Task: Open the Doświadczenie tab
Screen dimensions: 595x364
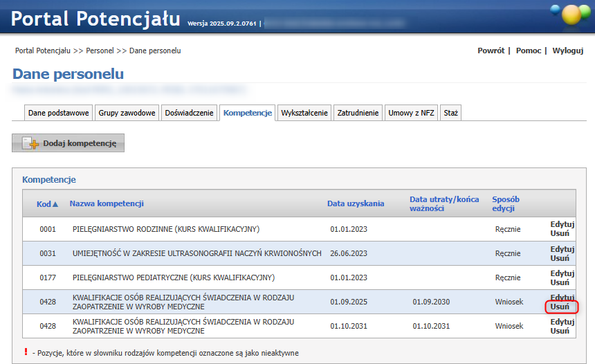Action: tap(189, 113)
